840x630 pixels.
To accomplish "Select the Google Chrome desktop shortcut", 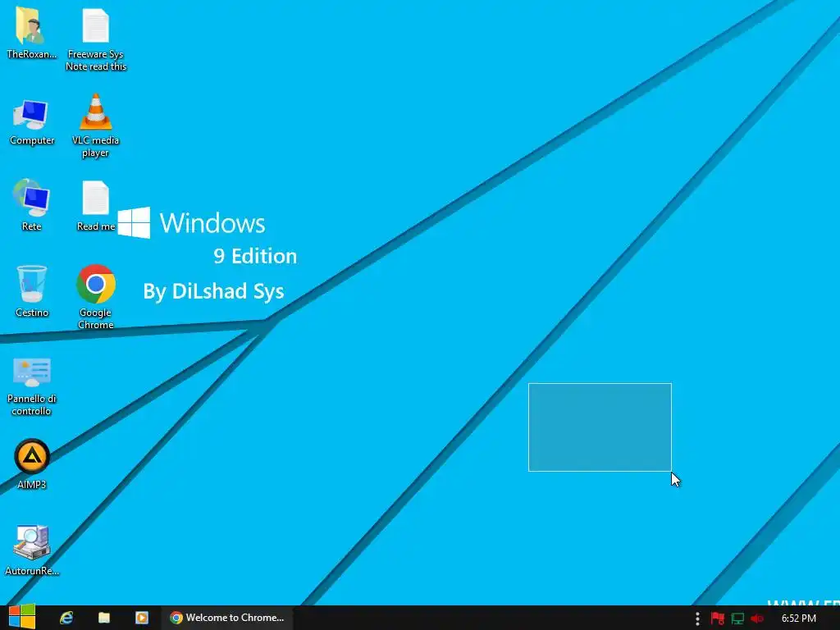I will click(x=95, y=297).
